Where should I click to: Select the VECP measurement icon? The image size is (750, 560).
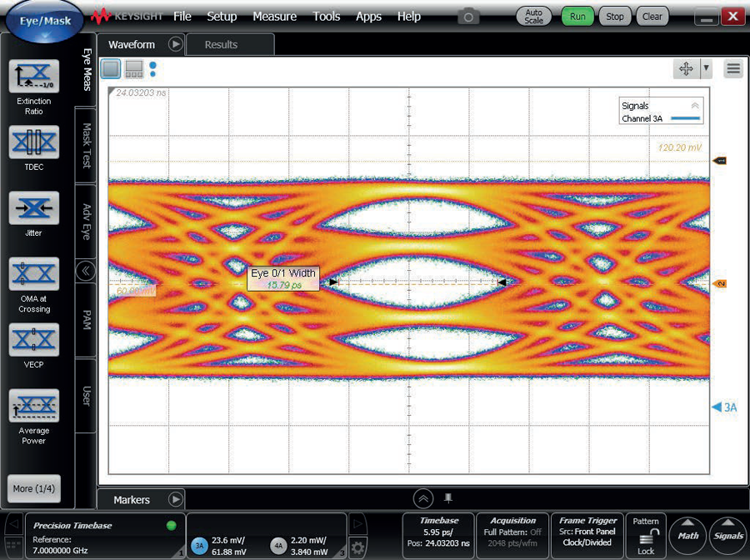(34, 340)
